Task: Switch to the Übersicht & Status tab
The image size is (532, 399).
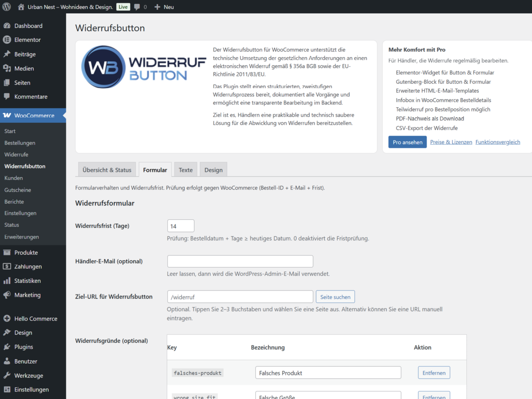Action: (107, 170)
